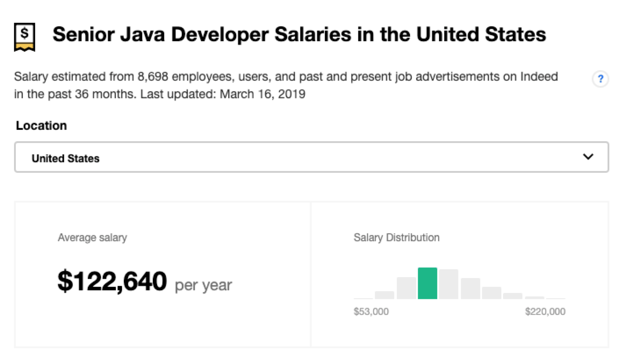This screenshot has height=364, width=626.
Task: Click the $53,000 minimum salary label
Action: click(371, 312)
